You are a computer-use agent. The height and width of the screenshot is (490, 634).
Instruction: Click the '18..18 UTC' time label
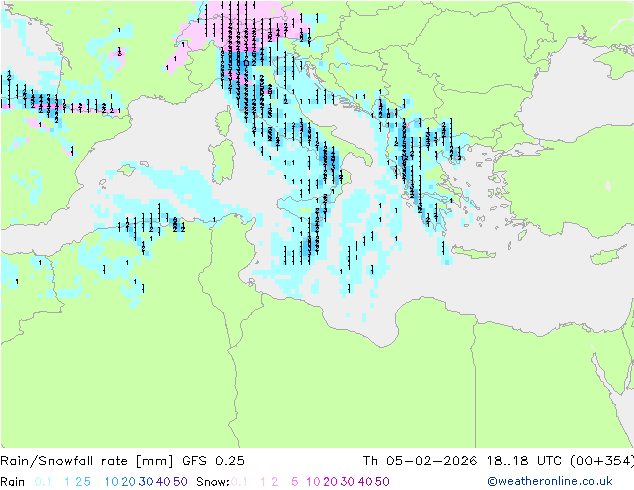pyautogui.click(x=524, y=461)
